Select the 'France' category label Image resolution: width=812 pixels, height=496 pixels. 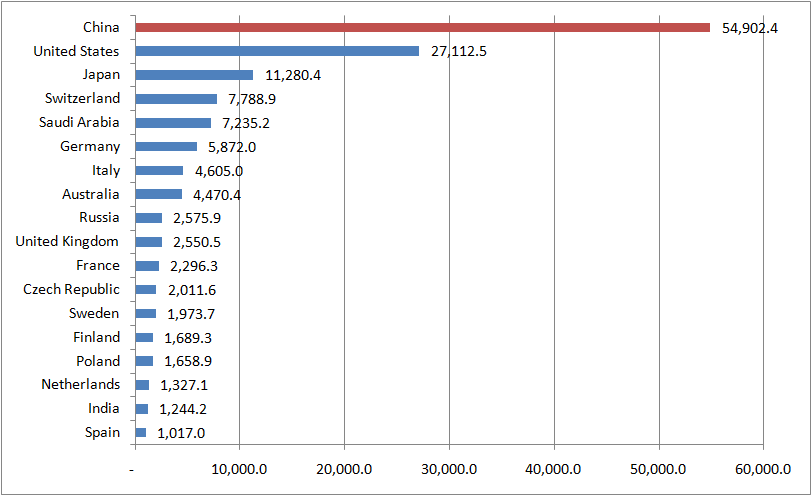[98, 266]
